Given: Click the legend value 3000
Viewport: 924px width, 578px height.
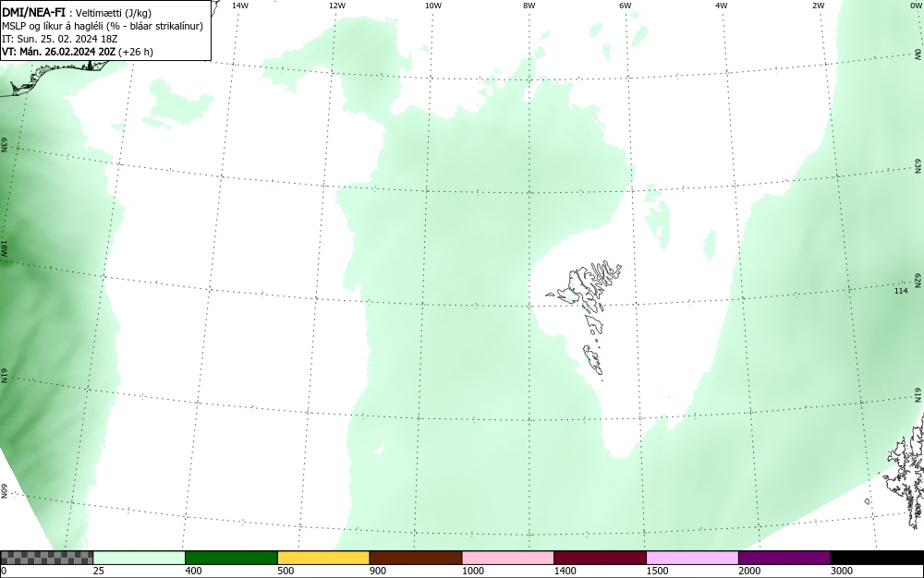Looking at the screenshot, I should [842, 571].
